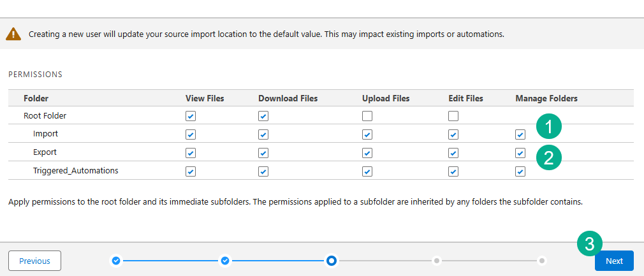Click the green number 2 callout badge

pyautogui.click(x=548, y=157)
